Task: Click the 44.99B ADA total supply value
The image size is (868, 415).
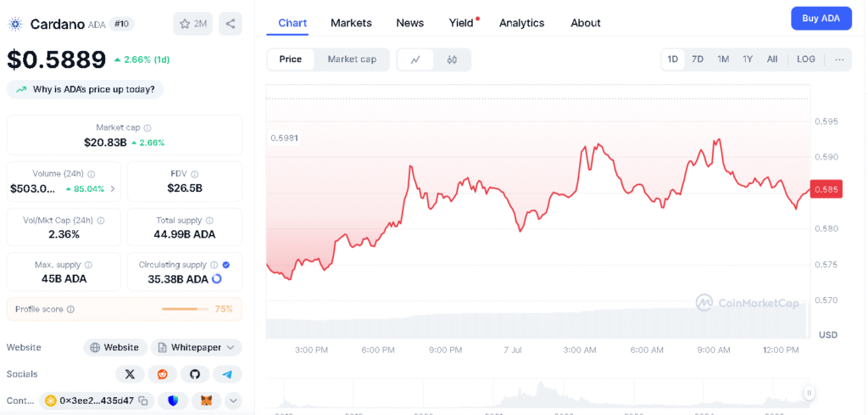Action: [x=184, y=234]
